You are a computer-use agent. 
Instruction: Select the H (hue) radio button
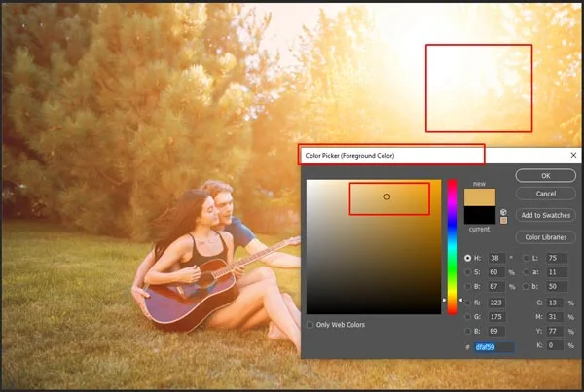pos(468,258)
